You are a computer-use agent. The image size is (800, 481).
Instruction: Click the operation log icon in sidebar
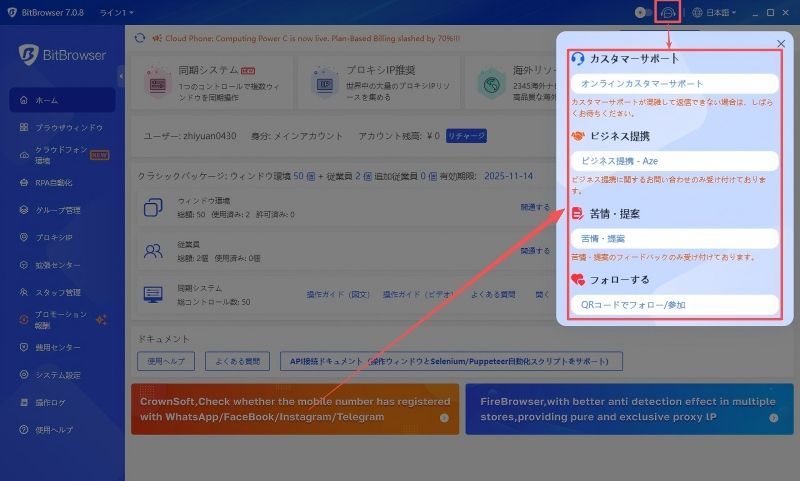23,402
